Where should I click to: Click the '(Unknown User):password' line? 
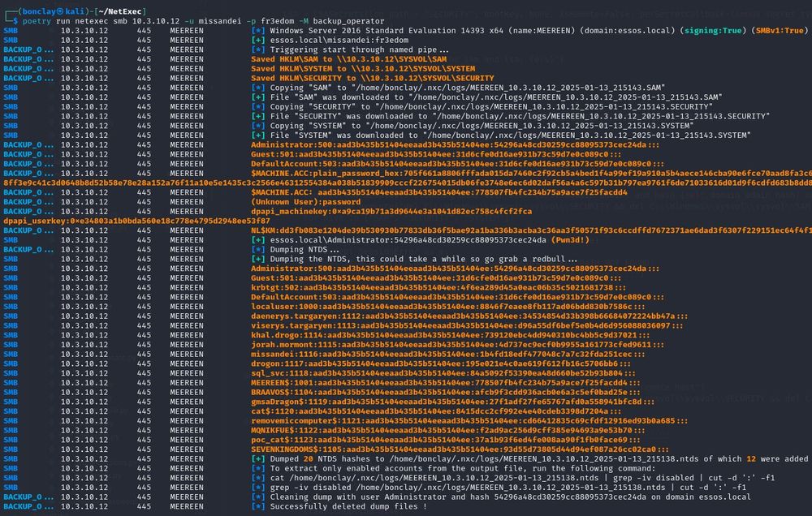click(305, 202)
